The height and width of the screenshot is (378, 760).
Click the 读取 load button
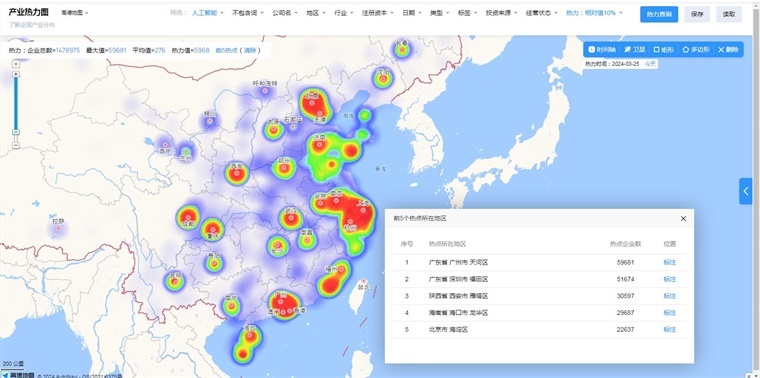729,15
